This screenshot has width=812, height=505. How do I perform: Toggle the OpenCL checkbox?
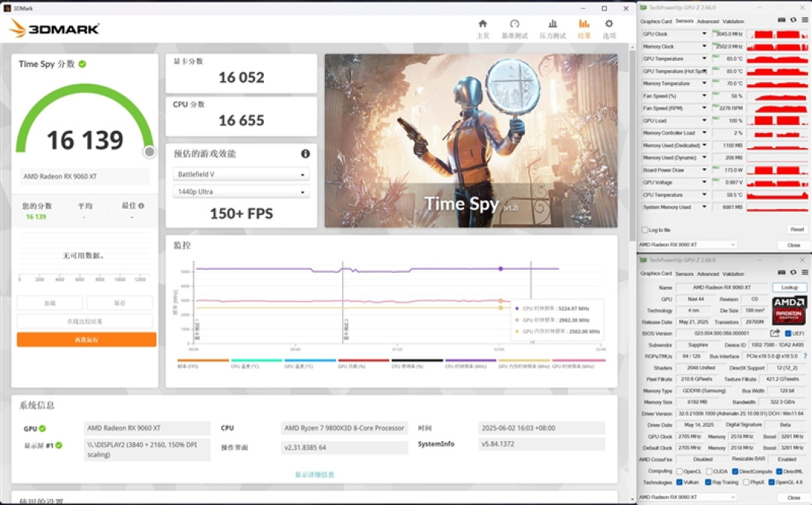pyautogui.click(x=680, y=471)
